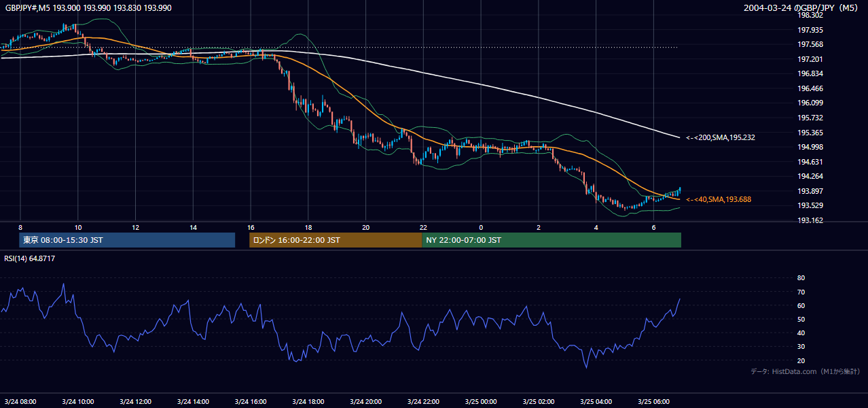Viewport: 868px width, 408px height.
Task: Click the RSI 70 level label
Action: coord(801,292)
